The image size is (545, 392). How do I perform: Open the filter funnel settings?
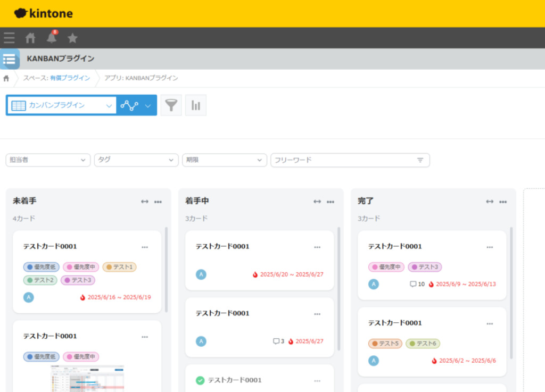tap(171, 105)
